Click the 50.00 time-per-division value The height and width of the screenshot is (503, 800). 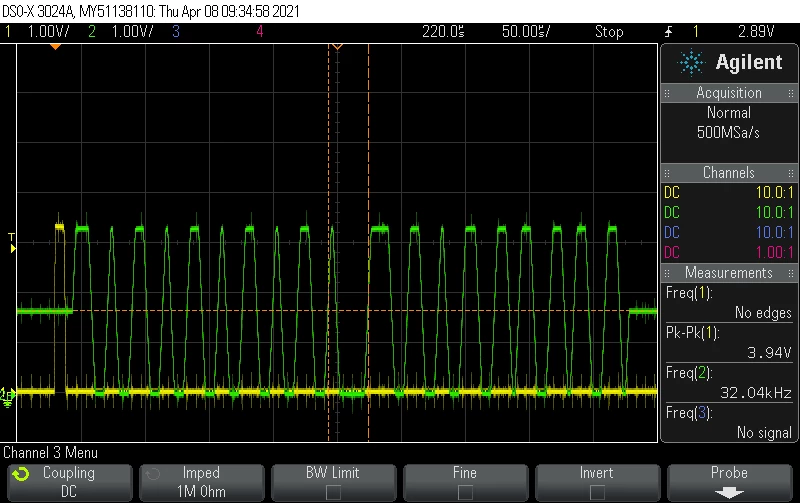pos(526,32)
